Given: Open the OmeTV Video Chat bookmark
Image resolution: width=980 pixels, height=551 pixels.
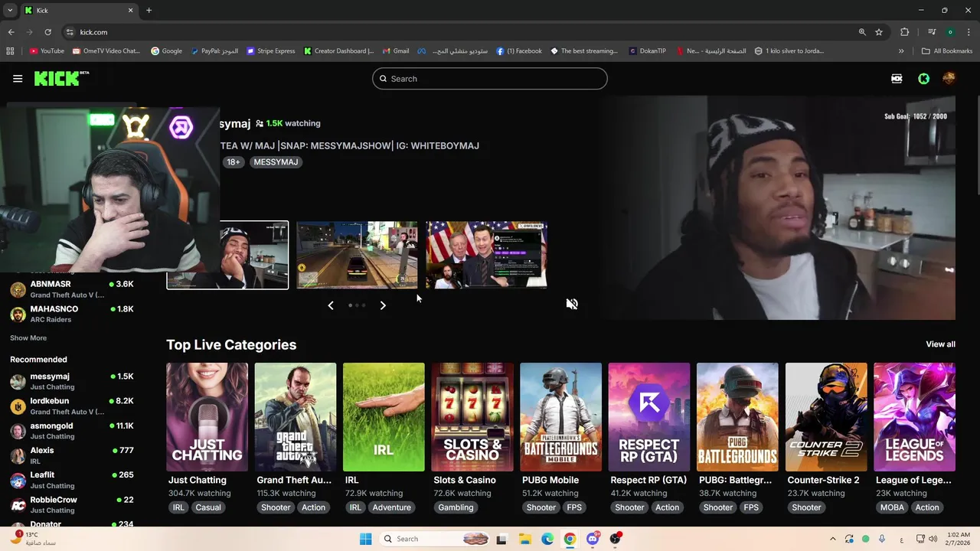Looking at the screenshot, I should 106,51.
